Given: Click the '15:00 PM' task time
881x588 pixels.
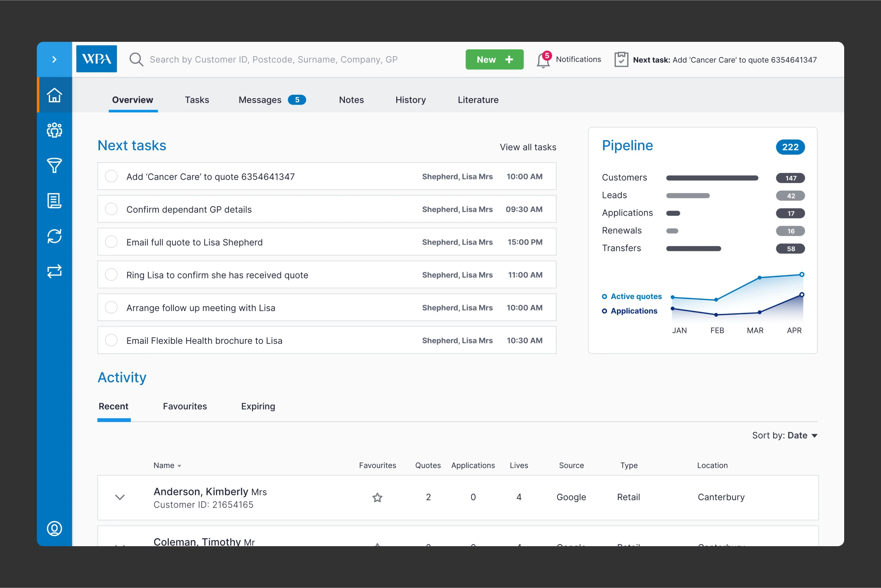Looking at the screenshot, I should (525, 242).
